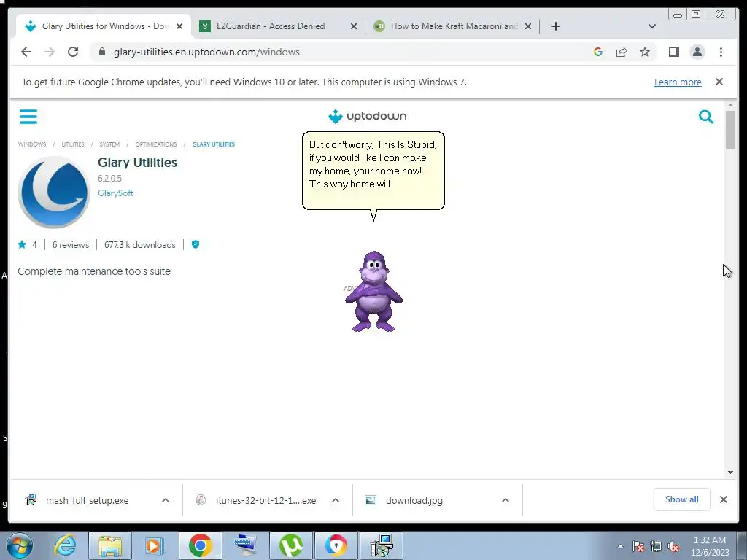Reload the current page
Image resolution: width=747 pixels, height=560 pixels.
click(x=73, y=52)
